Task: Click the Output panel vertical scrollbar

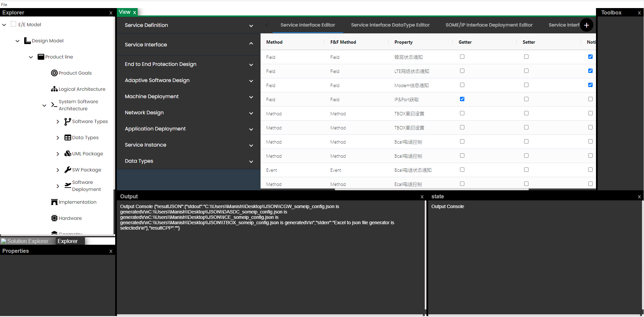Action: pos(425,255)
